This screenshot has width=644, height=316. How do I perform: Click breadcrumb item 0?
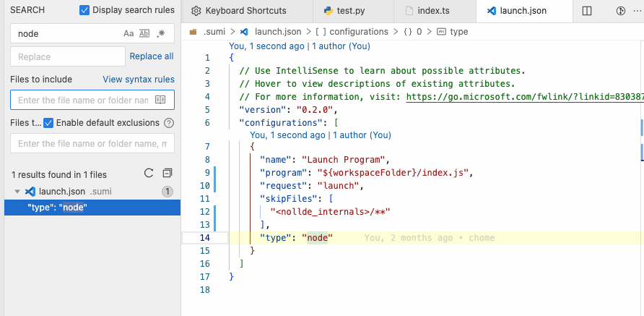[x=419, y=32]
